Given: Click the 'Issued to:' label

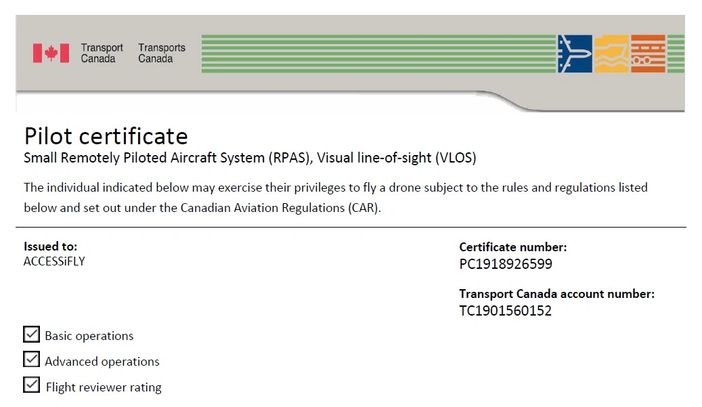Looking at the screenshot, I should (50, 246).
